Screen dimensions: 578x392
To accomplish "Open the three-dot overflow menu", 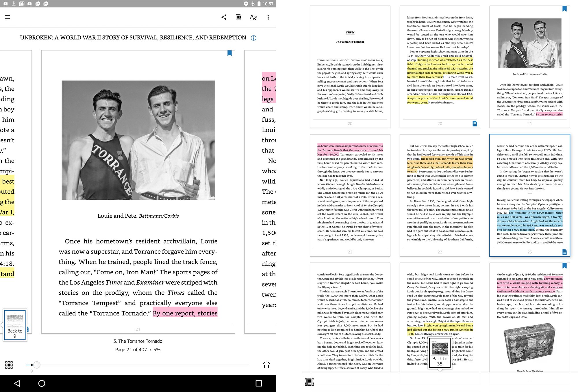I will click(x=268, y=17).
